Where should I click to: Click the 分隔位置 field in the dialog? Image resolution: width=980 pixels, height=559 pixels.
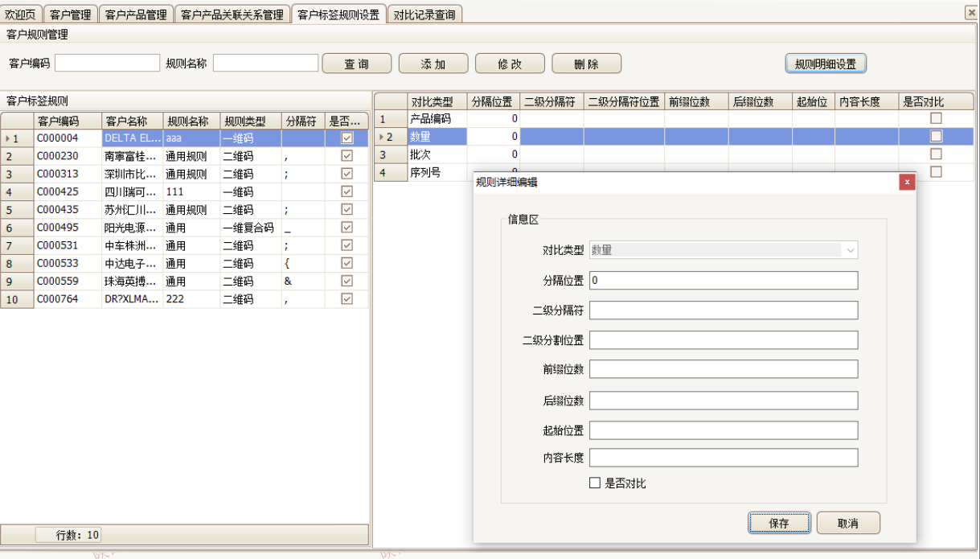[x=723, y=280]
